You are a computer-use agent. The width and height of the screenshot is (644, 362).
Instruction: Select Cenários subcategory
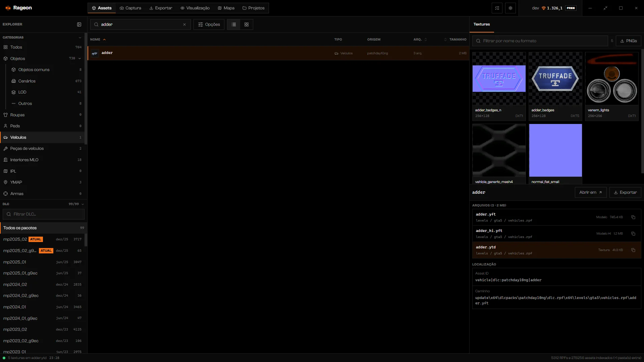click(x=46, y=81)
